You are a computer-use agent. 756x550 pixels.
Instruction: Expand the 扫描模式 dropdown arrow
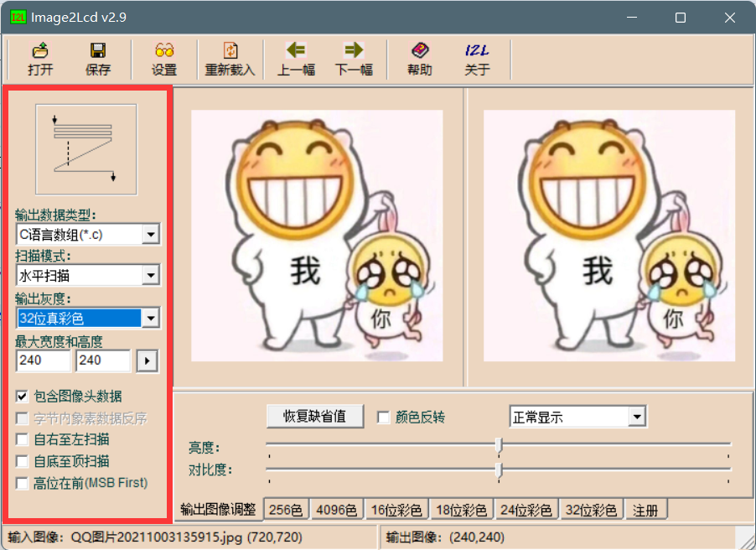(151, 276)
